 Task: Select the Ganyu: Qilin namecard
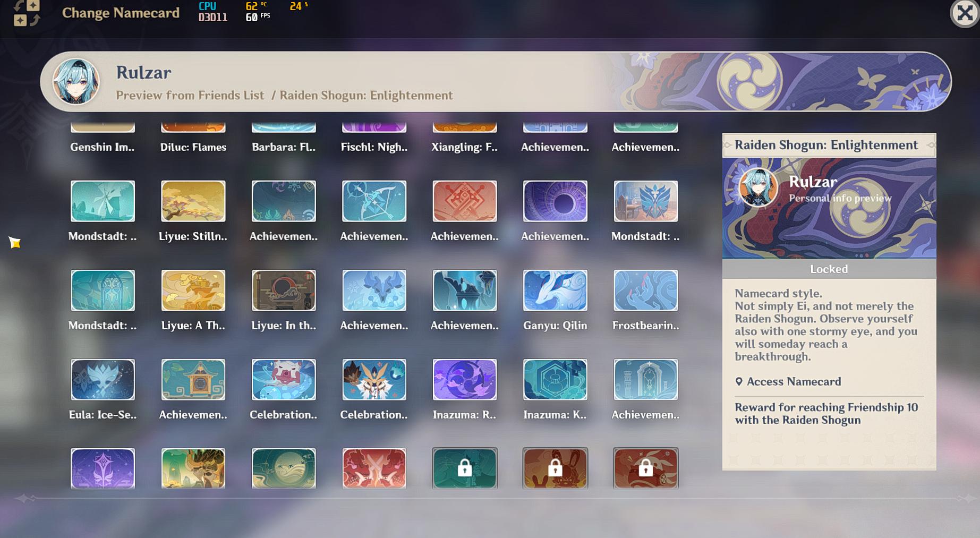click(555, 290)
